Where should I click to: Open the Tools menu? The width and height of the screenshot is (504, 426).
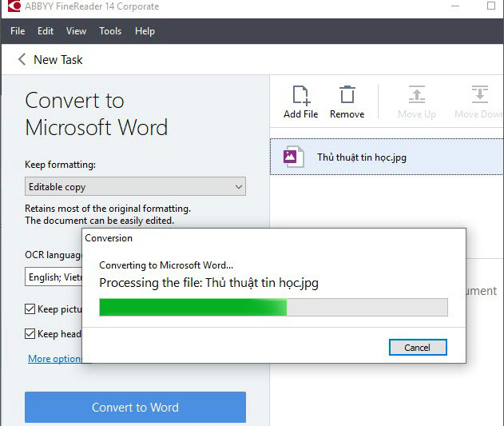[x=110, y=31]
